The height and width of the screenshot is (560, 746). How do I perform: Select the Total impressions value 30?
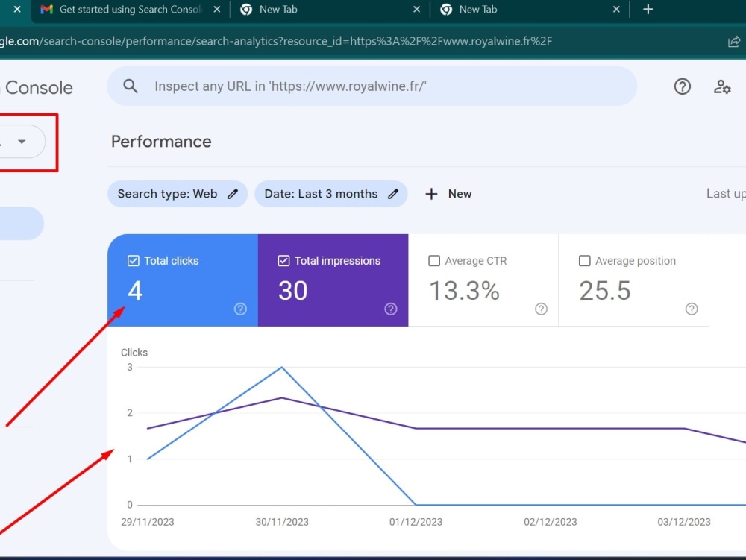coord(293,291)
